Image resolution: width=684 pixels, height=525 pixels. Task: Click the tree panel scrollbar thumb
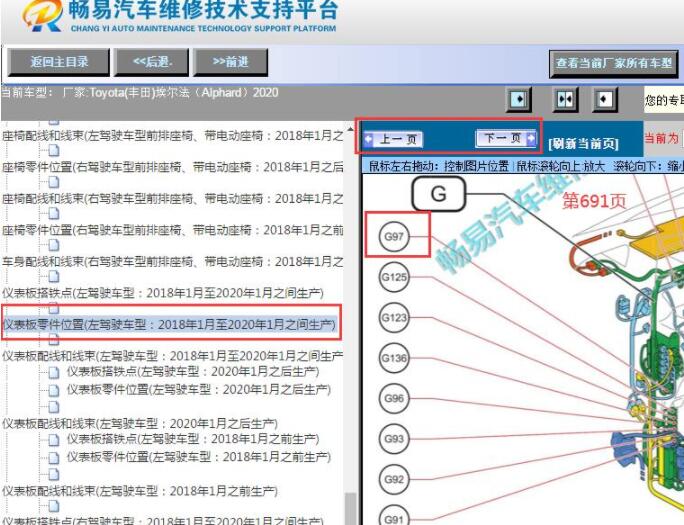[350, 508]
